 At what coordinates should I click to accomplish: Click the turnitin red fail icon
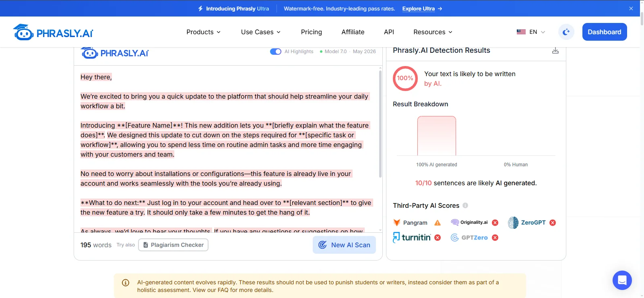(438, 238)
